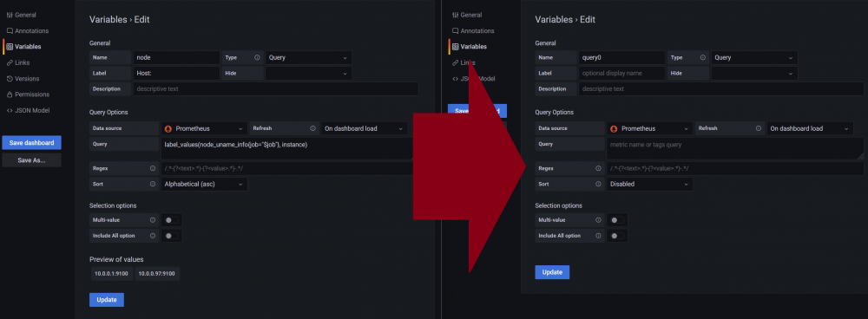
Task: Click Links chain icon in sidebar with Versions
Action: pos(10,63)
